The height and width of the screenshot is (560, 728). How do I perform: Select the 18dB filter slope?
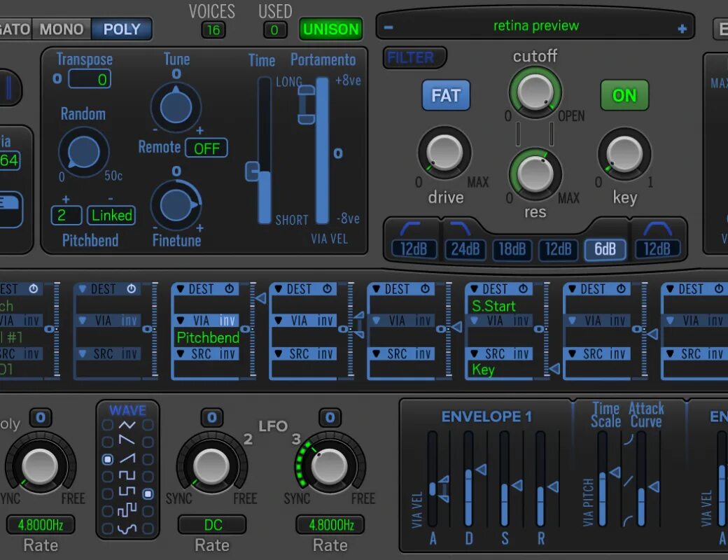pyautogui.click(x=512, y=249)
